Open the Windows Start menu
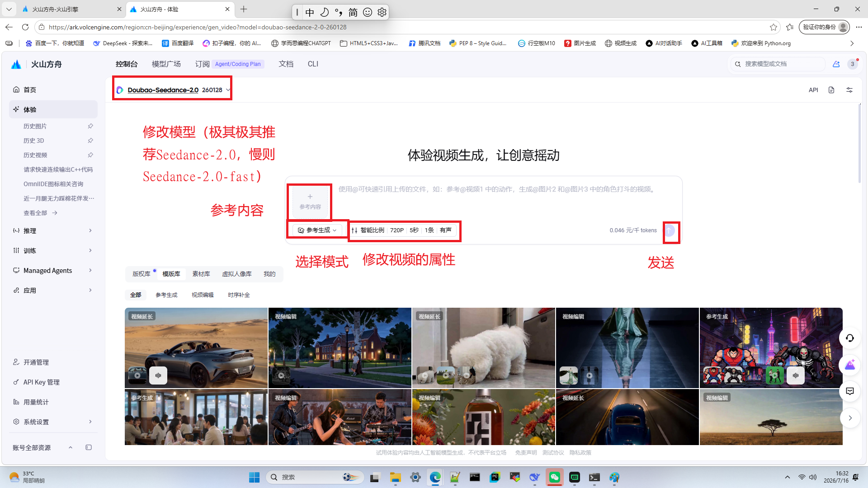This screenshot has height=488, width=868. tap(255, 477)
